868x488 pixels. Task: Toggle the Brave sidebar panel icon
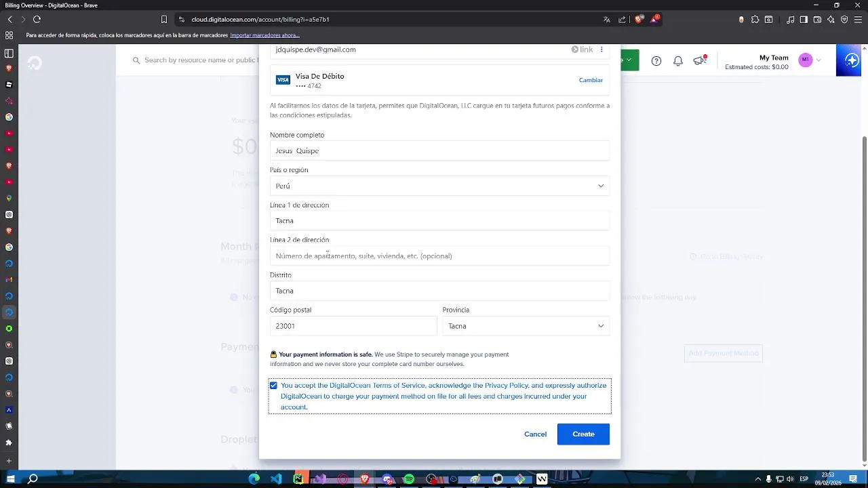pyautogui.click(x=804, y=20)
